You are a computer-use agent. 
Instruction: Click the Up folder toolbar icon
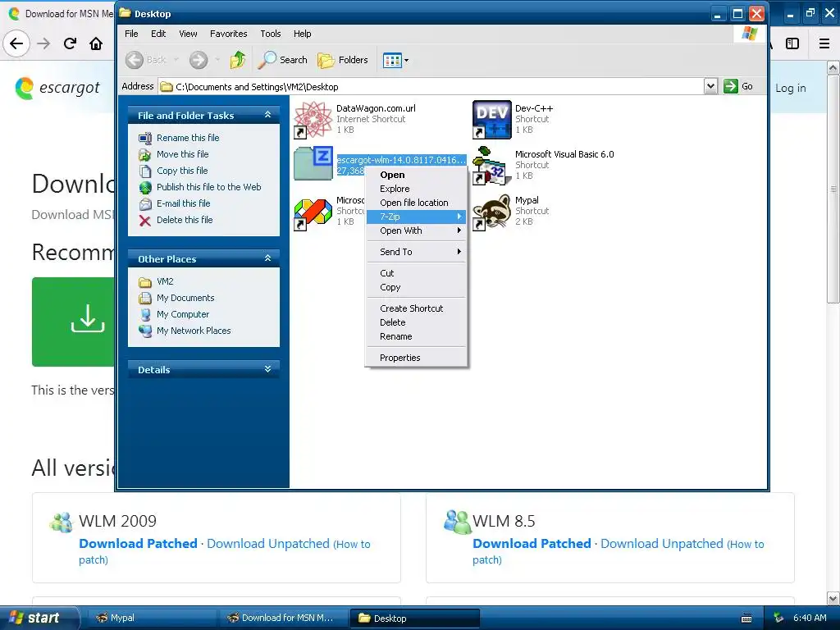237,60
